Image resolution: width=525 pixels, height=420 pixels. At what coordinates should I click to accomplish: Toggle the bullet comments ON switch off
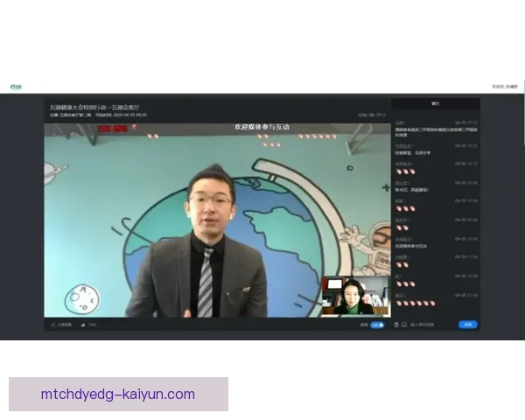pyautogui.click(x=377, y=325)
